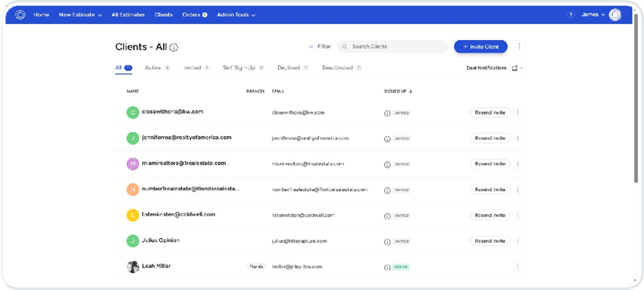Switch to the Deactivated tab
644x290 pixels.
(x=342, y=68)
